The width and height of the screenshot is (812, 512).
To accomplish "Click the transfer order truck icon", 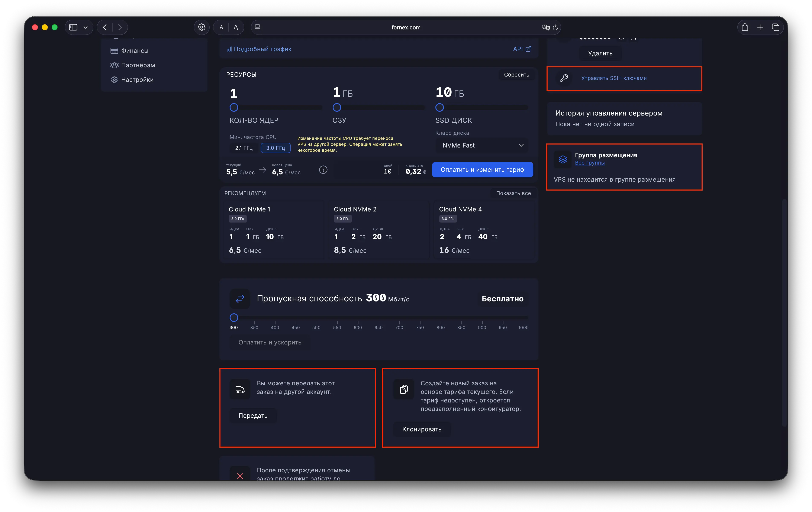I will pos(240,389).
